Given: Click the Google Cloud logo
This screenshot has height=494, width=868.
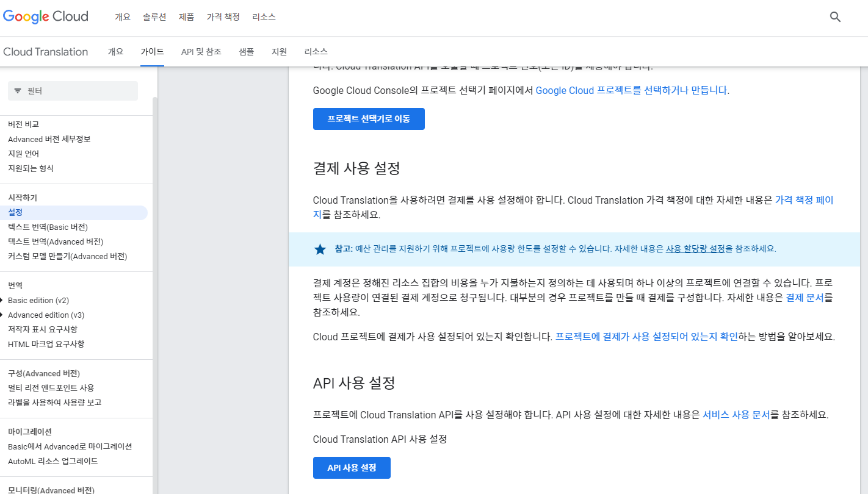Looking at the screenshot, I should tap(46, 16).
